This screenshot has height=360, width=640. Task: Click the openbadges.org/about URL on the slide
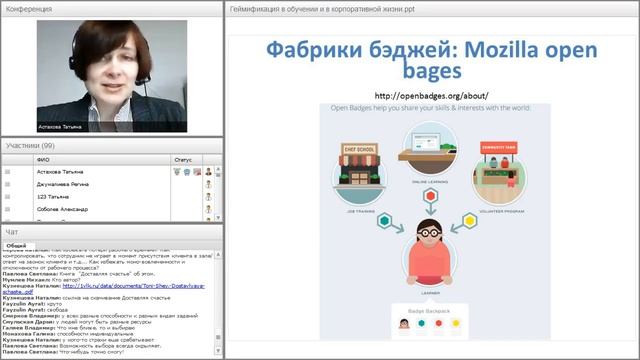431,96
